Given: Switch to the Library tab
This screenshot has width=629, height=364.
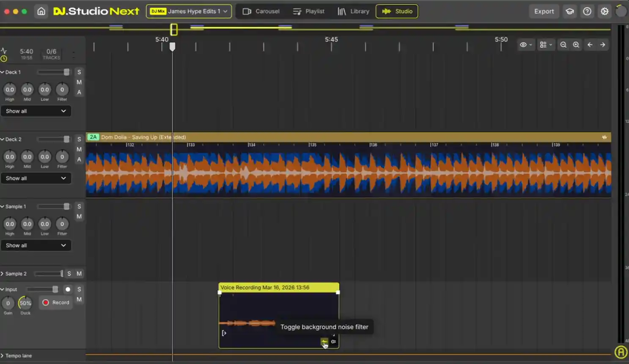Looking at the screenshot, I should click(x=353, y=11).
